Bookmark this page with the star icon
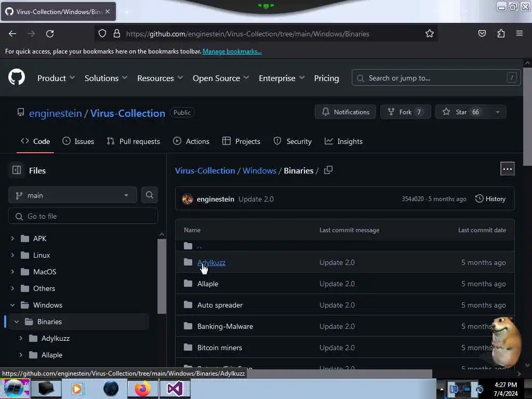 pyautogui.click(x=430, y=34)
